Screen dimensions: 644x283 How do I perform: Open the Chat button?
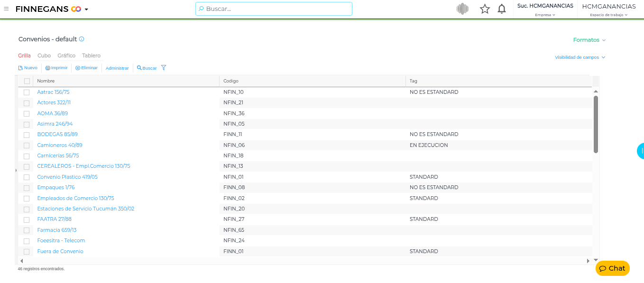click(x=612, y=268)
